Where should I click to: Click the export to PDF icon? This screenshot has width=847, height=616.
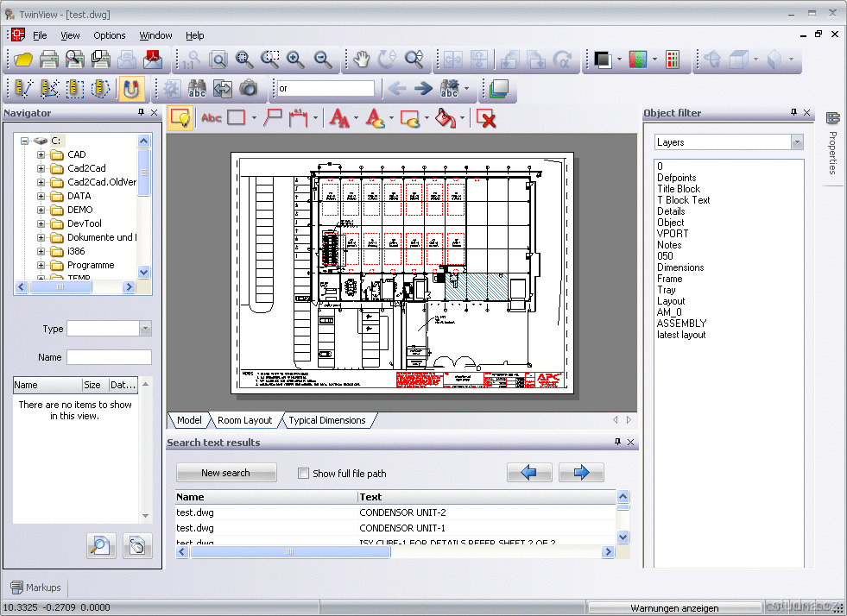click(153, 60)
